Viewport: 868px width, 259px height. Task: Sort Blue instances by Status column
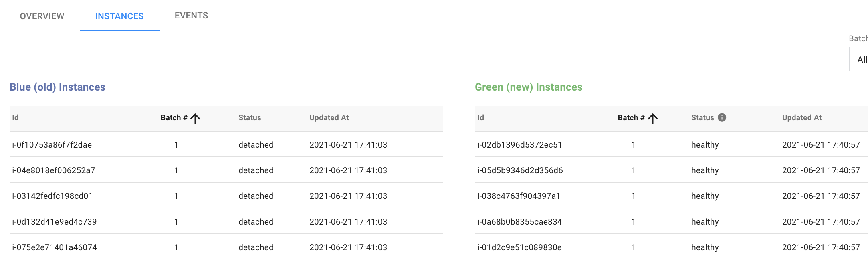click(x=250, y=117)
